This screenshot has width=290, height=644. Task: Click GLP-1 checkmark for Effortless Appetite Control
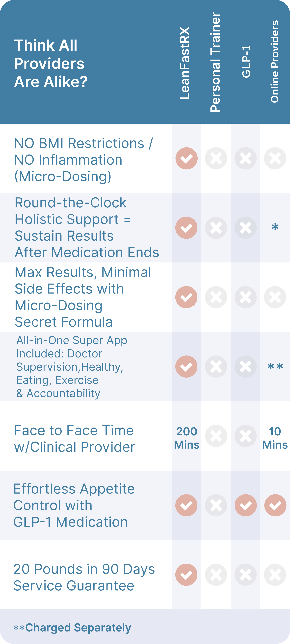[245, 505]
